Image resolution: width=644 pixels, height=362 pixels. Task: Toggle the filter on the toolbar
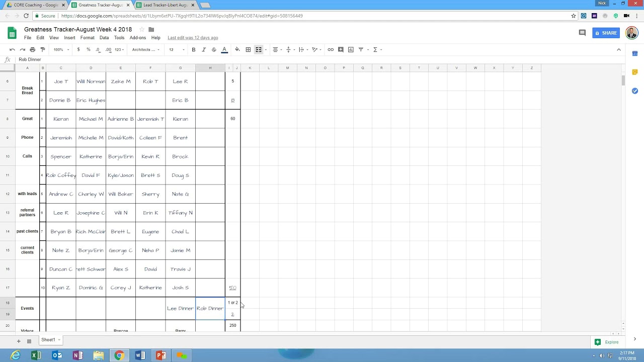click(x=361, y=50)
